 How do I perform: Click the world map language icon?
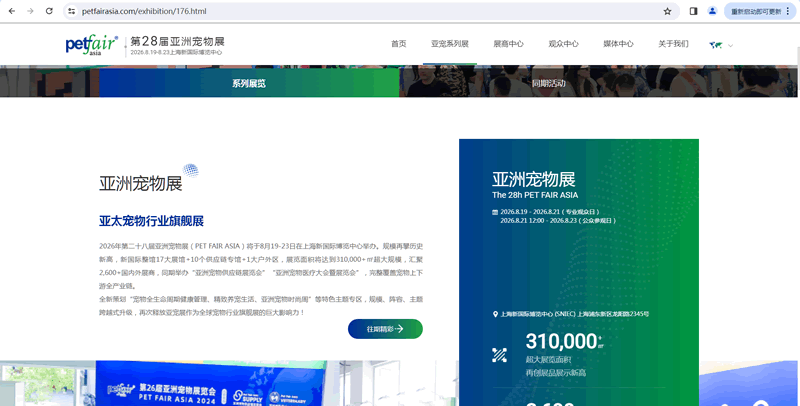716,45
